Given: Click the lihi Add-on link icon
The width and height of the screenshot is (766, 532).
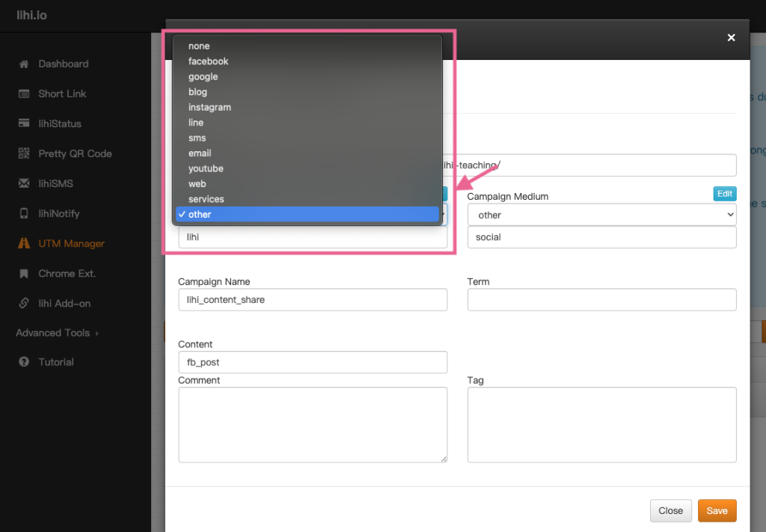Looking at the screenshot, I should [25, 303].
